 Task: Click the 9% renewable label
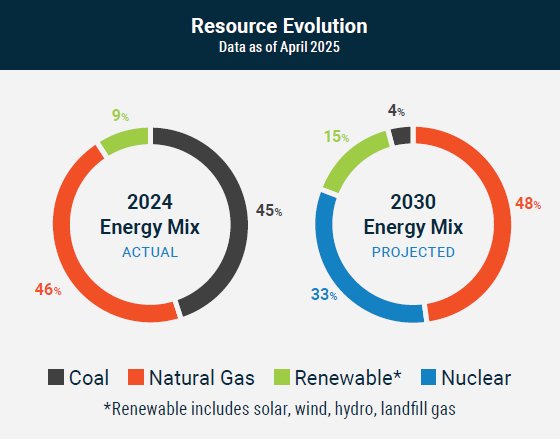click(120, 115)
